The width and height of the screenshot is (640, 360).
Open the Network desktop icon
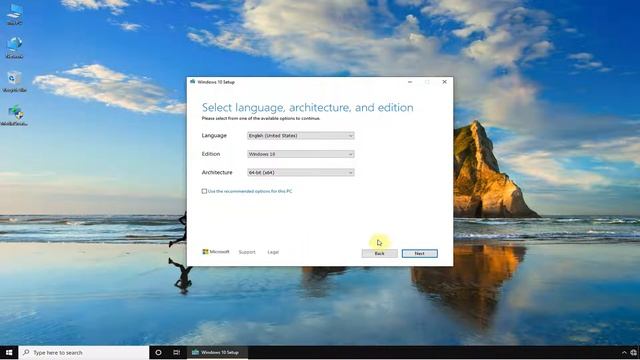pos(15,48)
